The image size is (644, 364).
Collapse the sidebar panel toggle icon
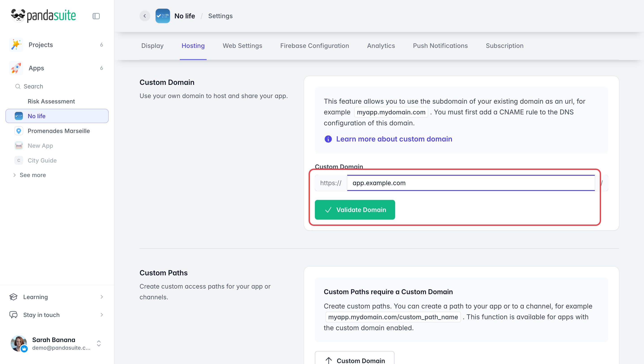pos(96,16)
